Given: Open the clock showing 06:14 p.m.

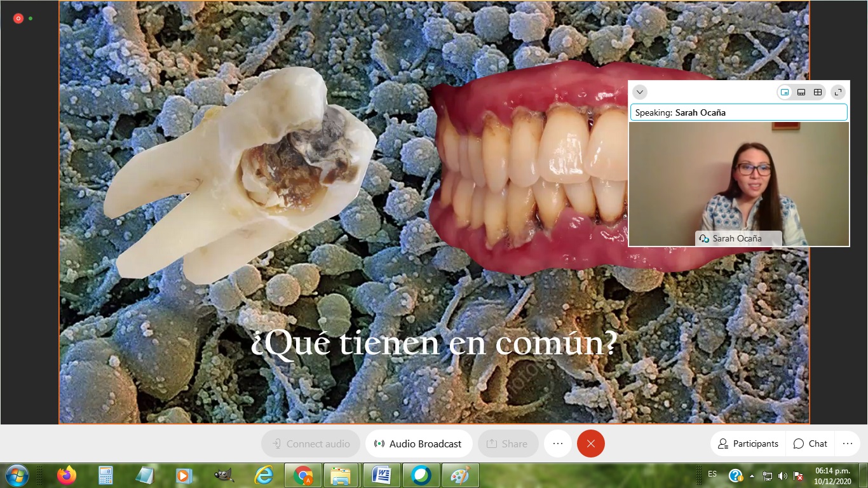Looking at the screenshot, I should (x=833, y=475).
